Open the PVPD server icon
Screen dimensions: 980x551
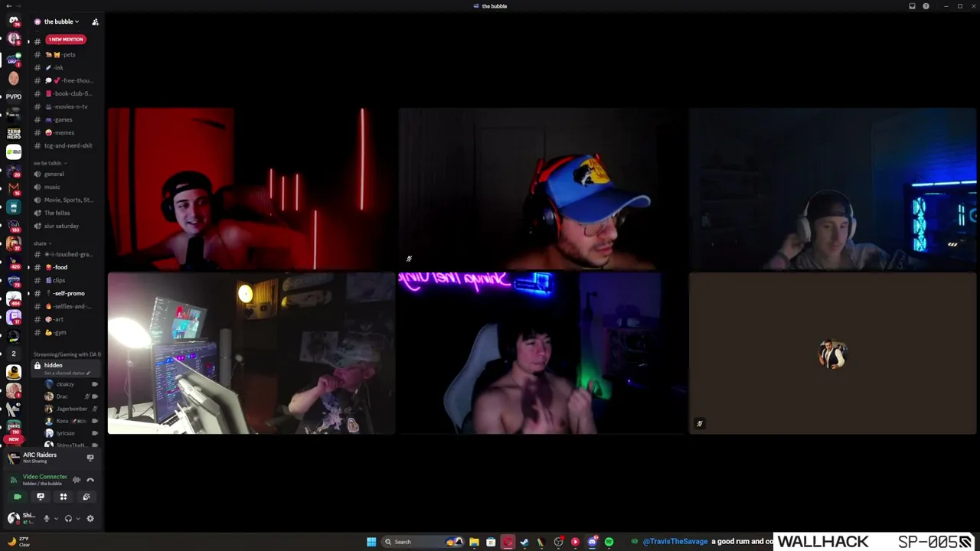pos(14,96)
